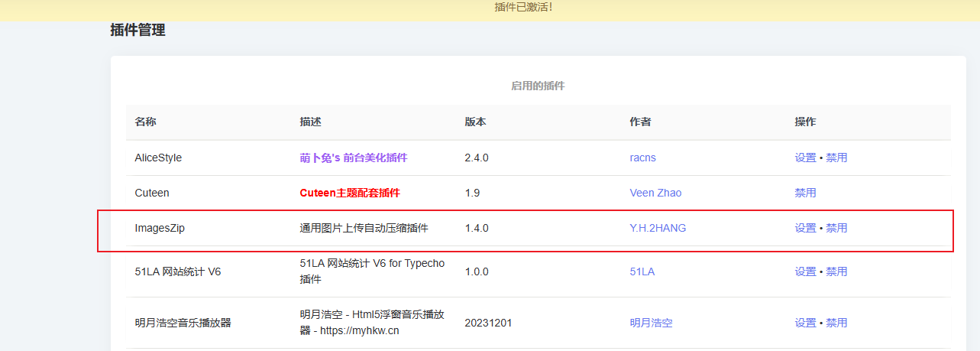Open 明月浩空音乐播放器 settings
The height and width of the screenshot is (351, 980).
click(805, 323)
